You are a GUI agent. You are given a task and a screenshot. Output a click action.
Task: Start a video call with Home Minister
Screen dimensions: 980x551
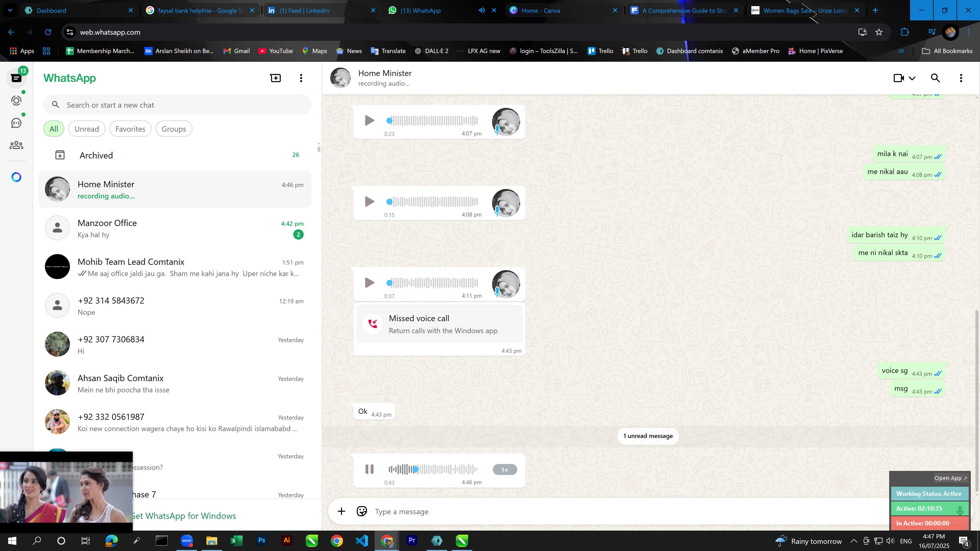(899, 78)
